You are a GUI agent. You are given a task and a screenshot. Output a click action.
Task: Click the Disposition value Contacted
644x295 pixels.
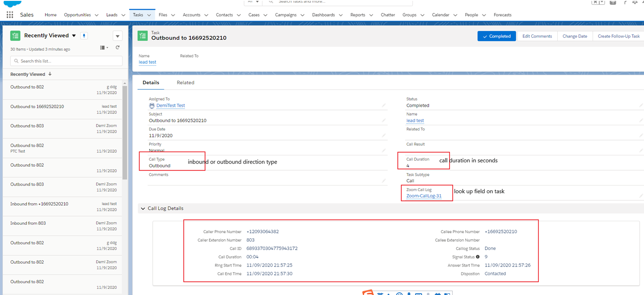(x=495, y=274)
